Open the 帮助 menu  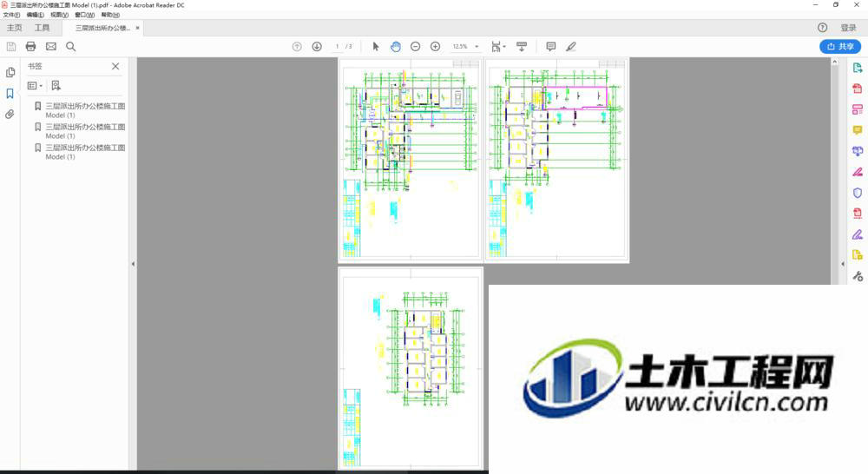point(110,15)
